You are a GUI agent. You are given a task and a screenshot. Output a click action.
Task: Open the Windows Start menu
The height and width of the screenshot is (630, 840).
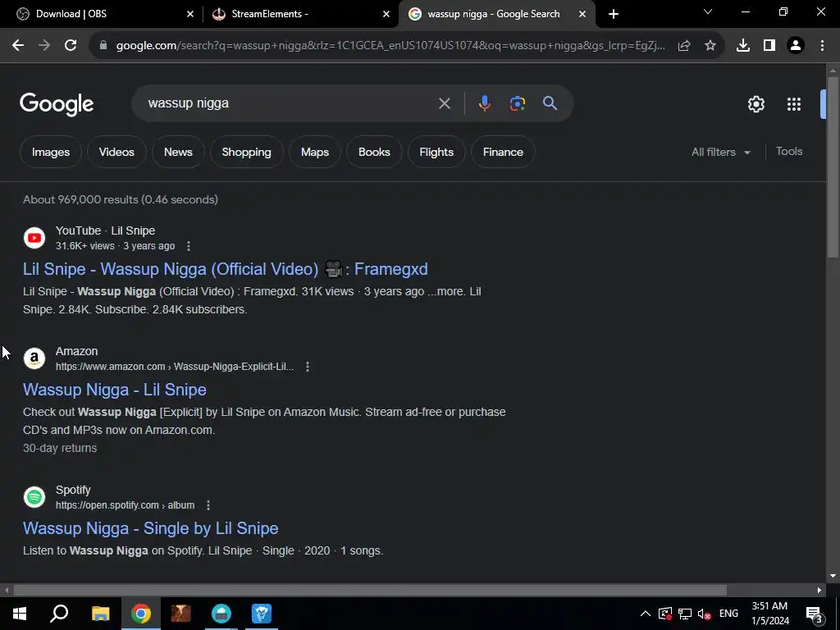[20, 614]
